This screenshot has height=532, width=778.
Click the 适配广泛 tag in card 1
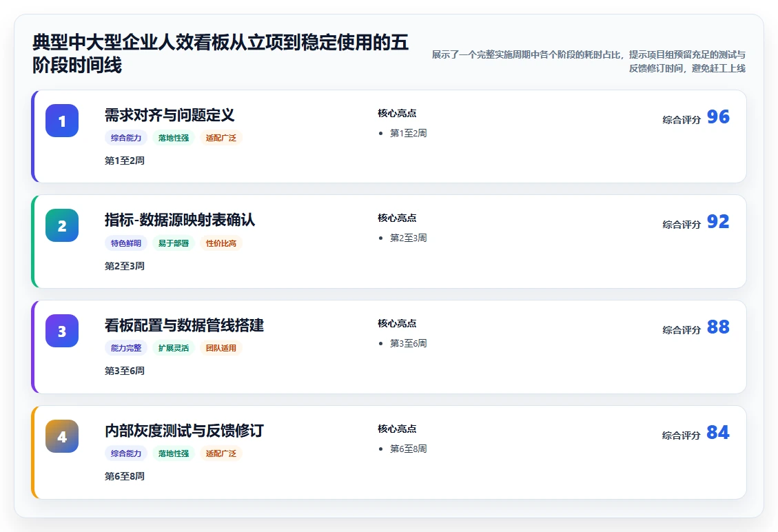221,138
